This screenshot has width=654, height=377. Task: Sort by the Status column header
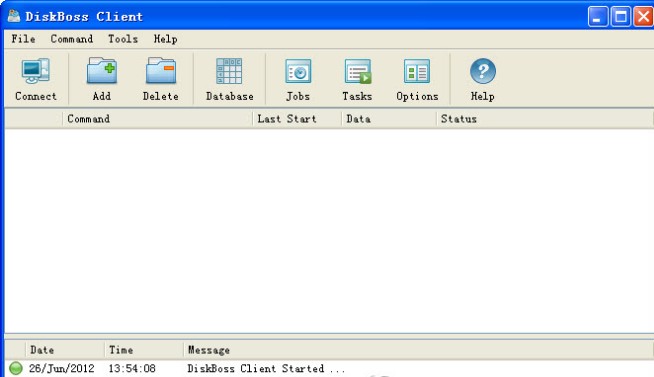point(545,119)
